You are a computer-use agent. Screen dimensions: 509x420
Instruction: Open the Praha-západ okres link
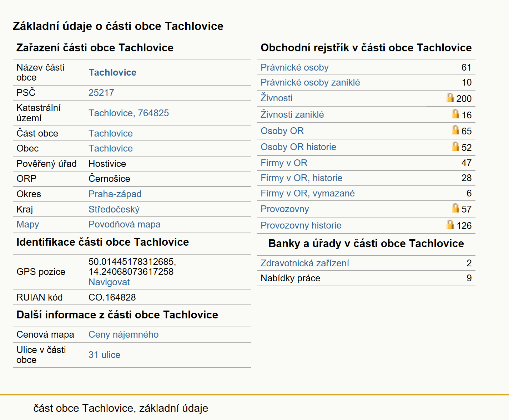pyautogui.click(x=115, y=194)
